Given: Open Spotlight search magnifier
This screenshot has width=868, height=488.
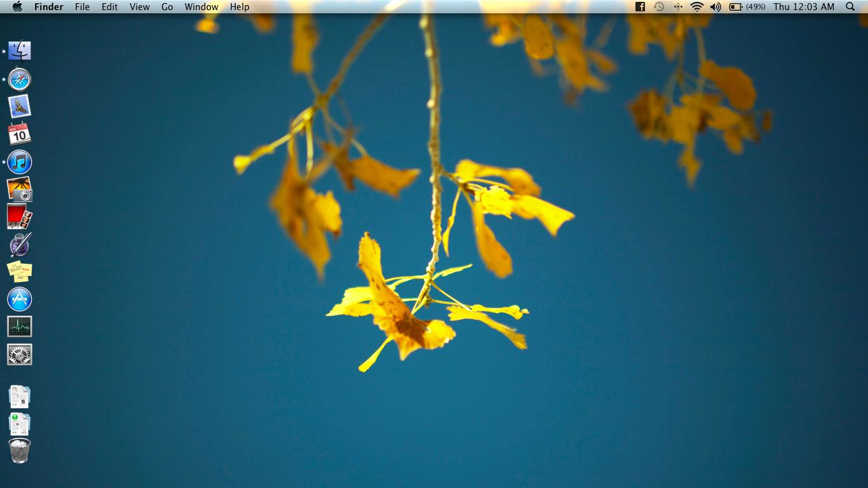Looking at the screenshot, I should point(851,7).
